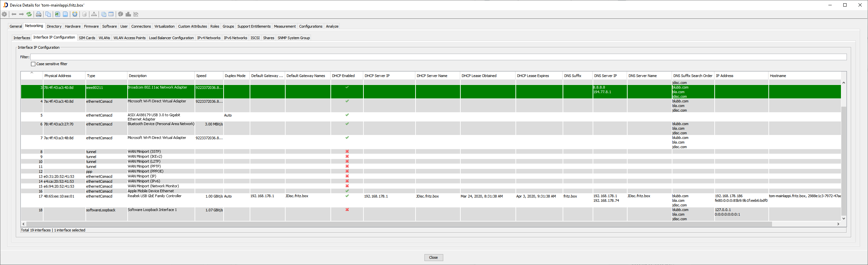Image resolution: width=868 pixels, height=265 pixels.
Task: Open the settings gear in the toolbar
Action: (4, 14)
